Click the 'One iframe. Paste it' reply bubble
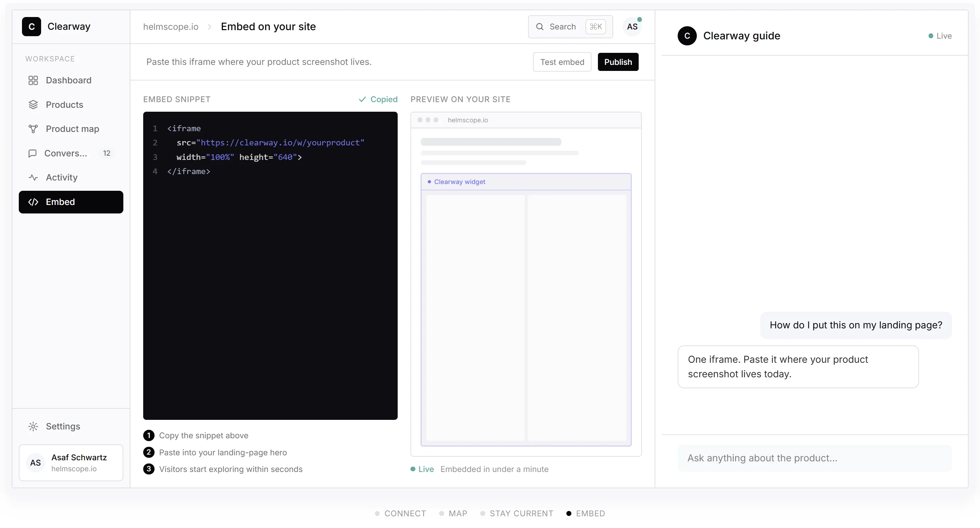 coord(798,367)
